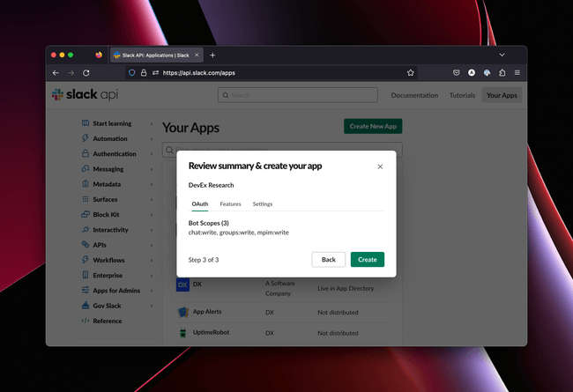Expand the Automation chevron
The width and height of the screenshot is (573, 392).
pos(152,139)
